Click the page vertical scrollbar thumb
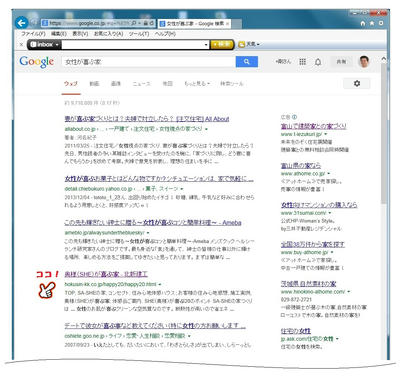The height and width of the screenshot is (379, 400). tap(384, 133)
